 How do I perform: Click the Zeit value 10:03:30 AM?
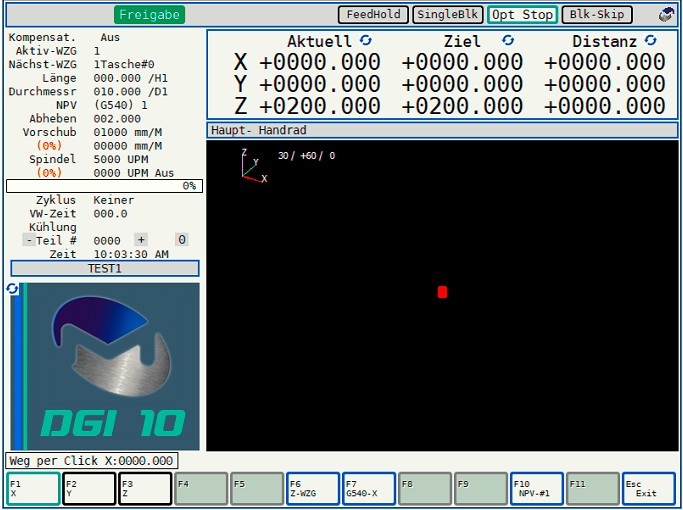[131, 254]
